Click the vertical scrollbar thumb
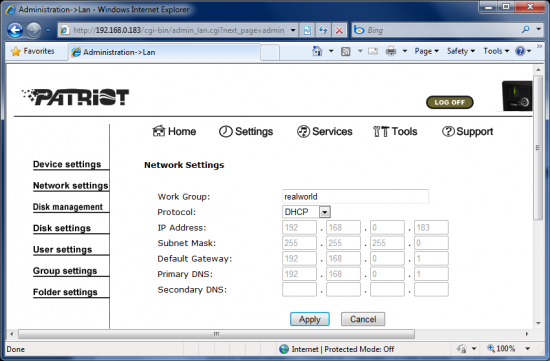This screenshot has height=361, width=550. [x=538, y=147]
